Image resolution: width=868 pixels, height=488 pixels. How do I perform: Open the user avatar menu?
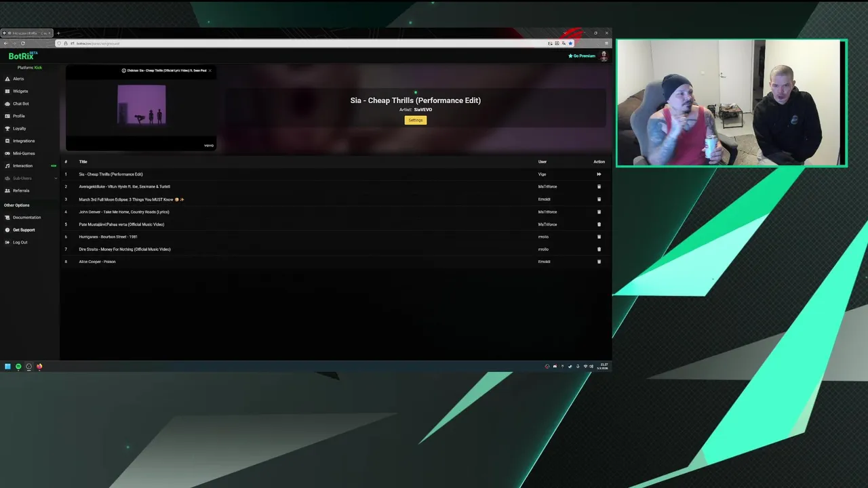click(x=604, y=56)
